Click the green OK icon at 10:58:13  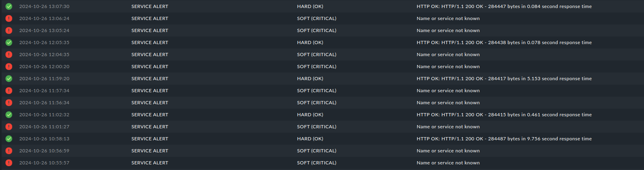point(9,139)
